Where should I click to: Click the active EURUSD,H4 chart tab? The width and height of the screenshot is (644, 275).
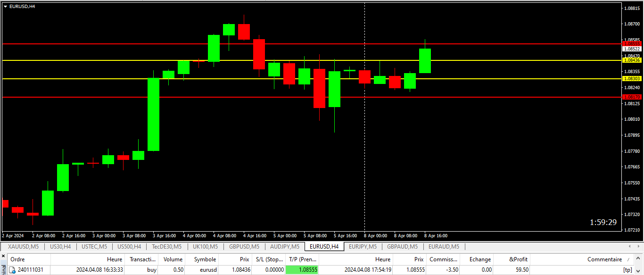click(x=324, y=247)
